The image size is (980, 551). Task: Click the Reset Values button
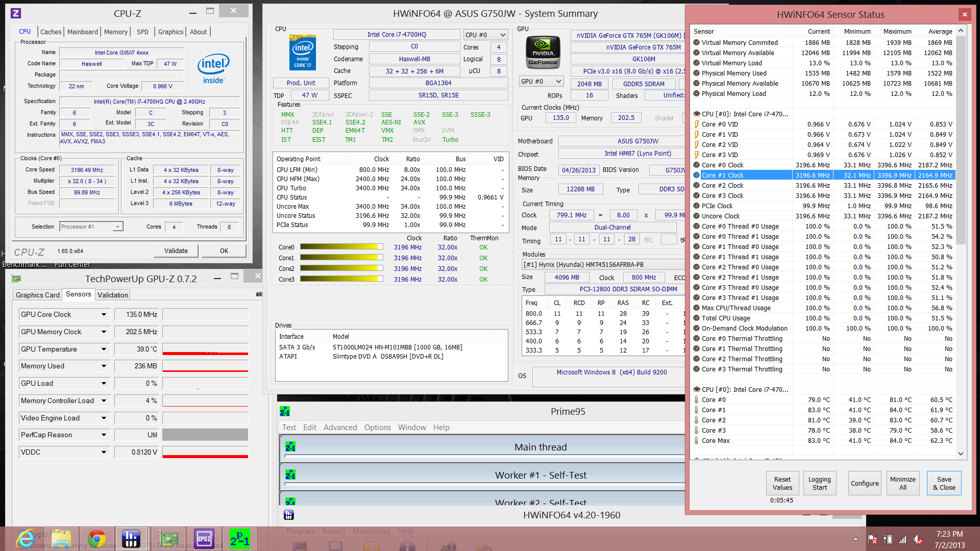point(782,483)
